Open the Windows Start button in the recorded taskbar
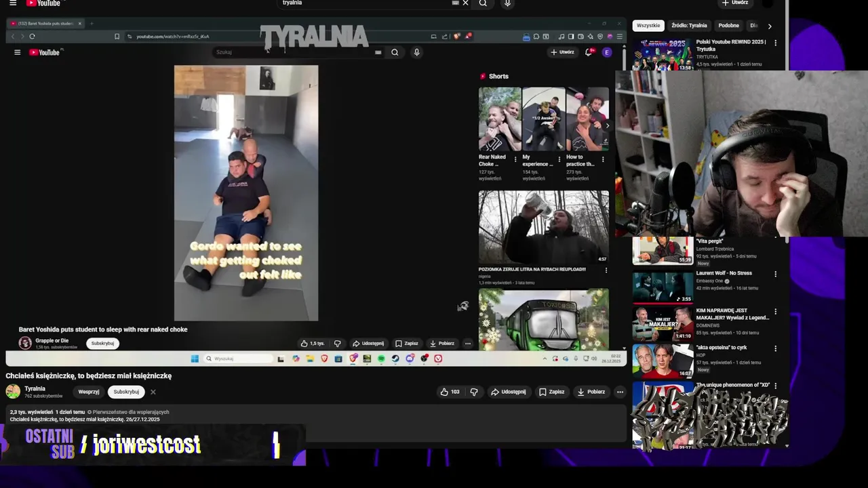The width and height of the screenshot is (868, 488). coord(195,359)
